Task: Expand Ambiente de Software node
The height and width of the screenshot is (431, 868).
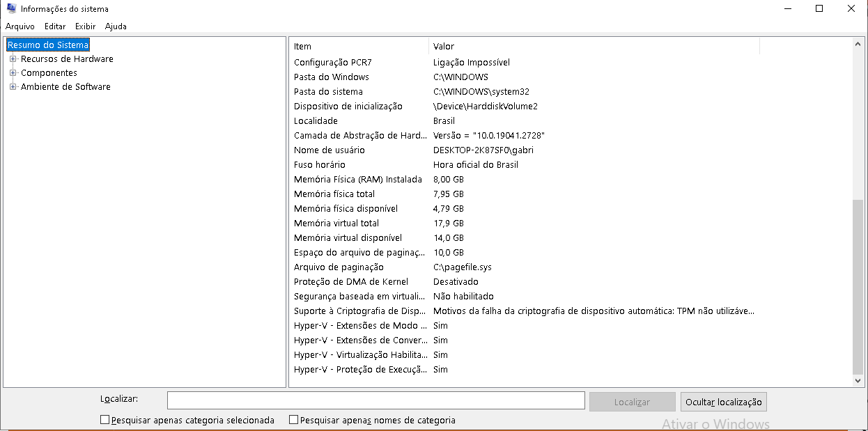Action: tap(13, 87)
